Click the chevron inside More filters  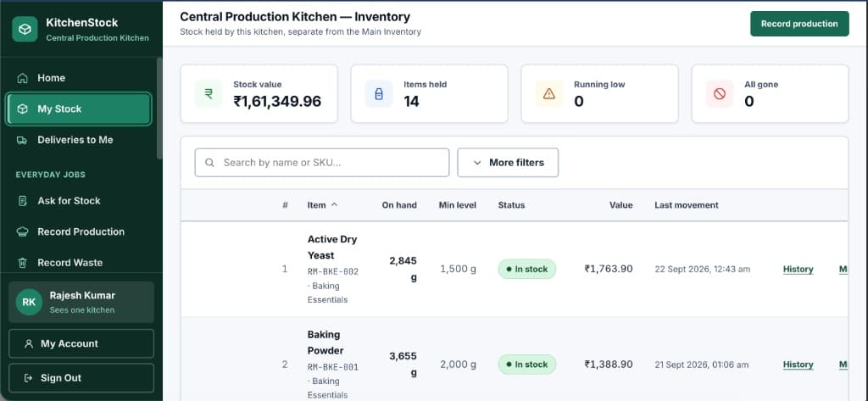[477, 163]
